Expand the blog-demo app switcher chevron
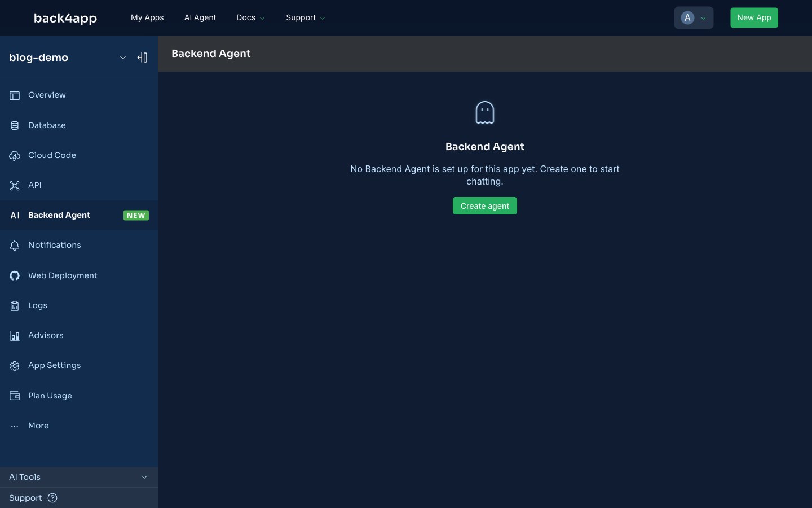 click(123, 58)
